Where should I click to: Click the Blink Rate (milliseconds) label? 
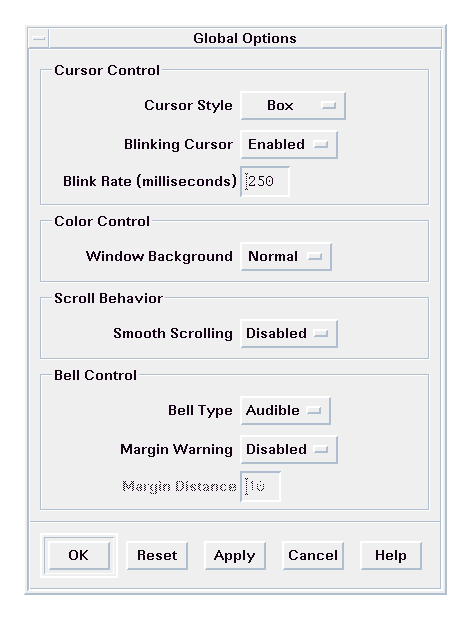point(150,181)
